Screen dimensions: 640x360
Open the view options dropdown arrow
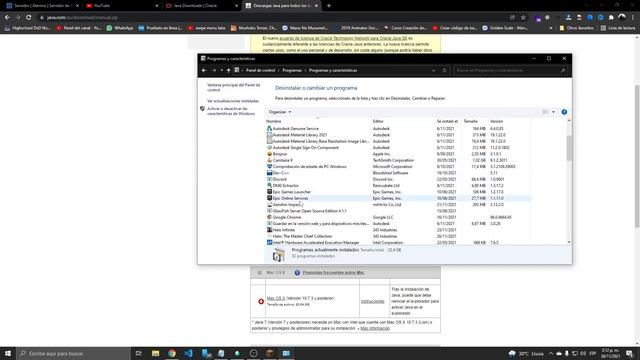pyautogui.click(x=553, y=112)
